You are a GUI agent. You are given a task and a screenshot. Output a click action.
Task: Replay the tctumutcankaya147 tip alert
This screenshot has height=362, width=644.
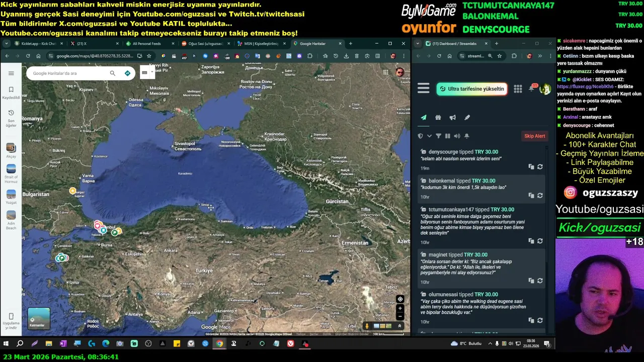pos(540,241)
